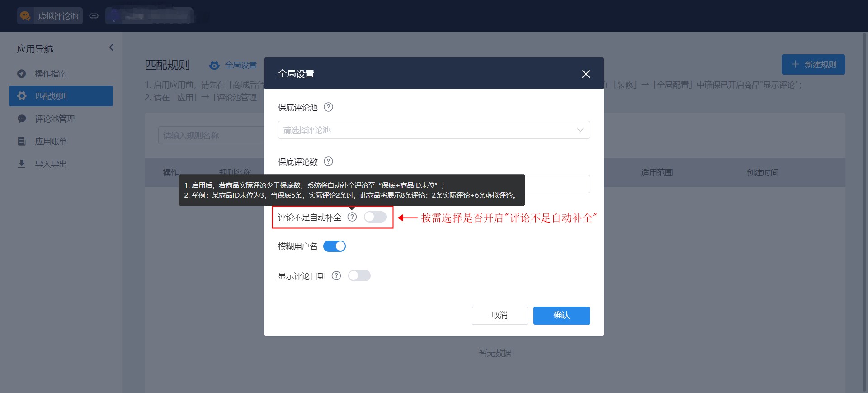Click the 适用范围 column header
Screen dimensions: 868x393
[657, 173]
